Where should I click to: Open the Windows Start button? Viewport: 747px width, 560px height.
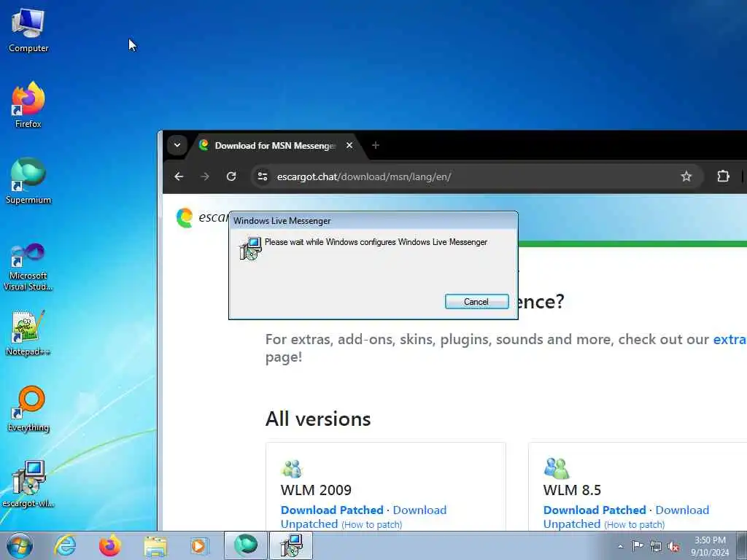(20, 545)
